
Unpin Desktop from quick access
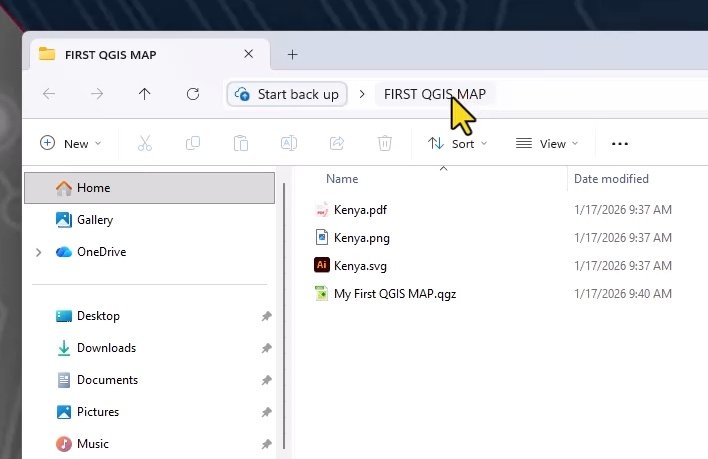coord(266,316)
